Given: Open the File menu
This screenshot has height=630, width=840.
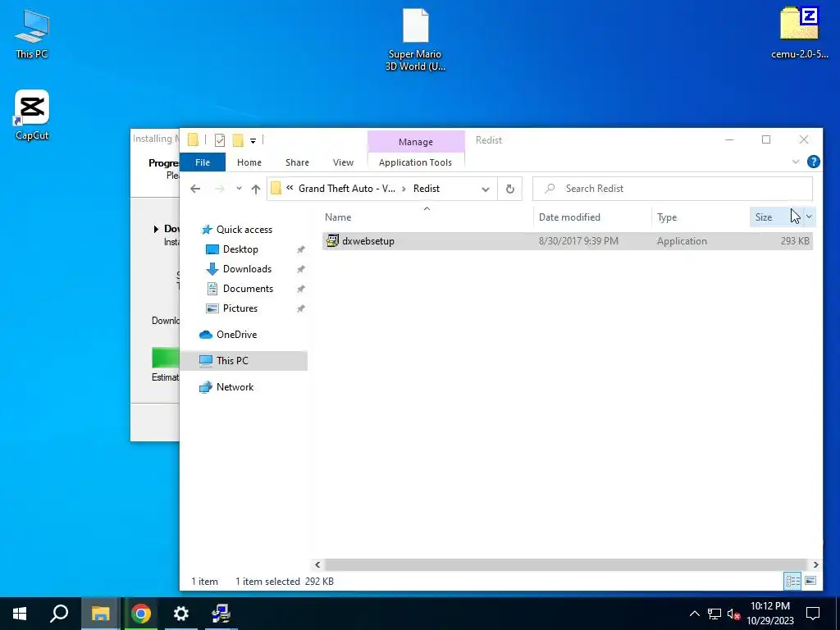Looking at the screenshot, I should (203, 162).
